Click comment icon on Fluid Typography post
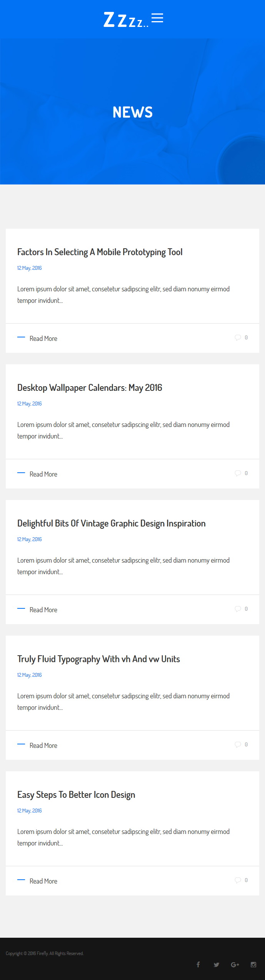The height and width of the screenshot is (980, 265). 238,744
